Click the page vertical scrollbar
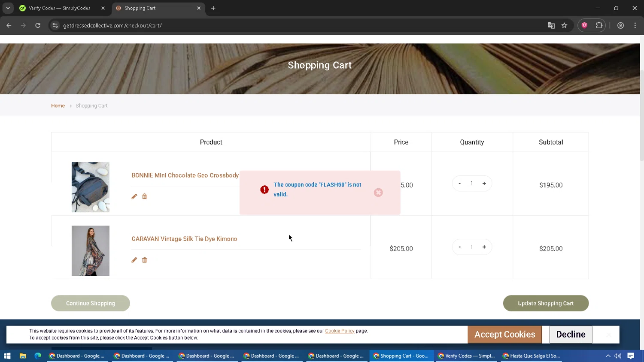644x362 pixels. (x=642, y=116)
